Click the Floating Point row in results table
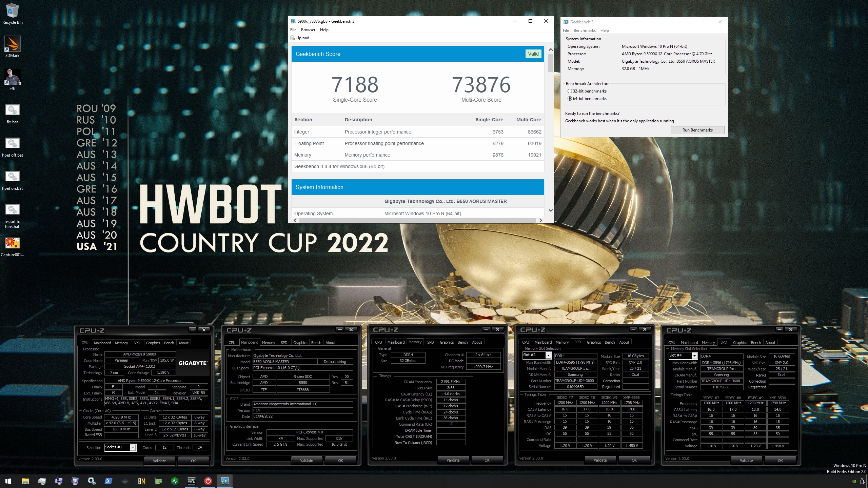 (418, 143)
